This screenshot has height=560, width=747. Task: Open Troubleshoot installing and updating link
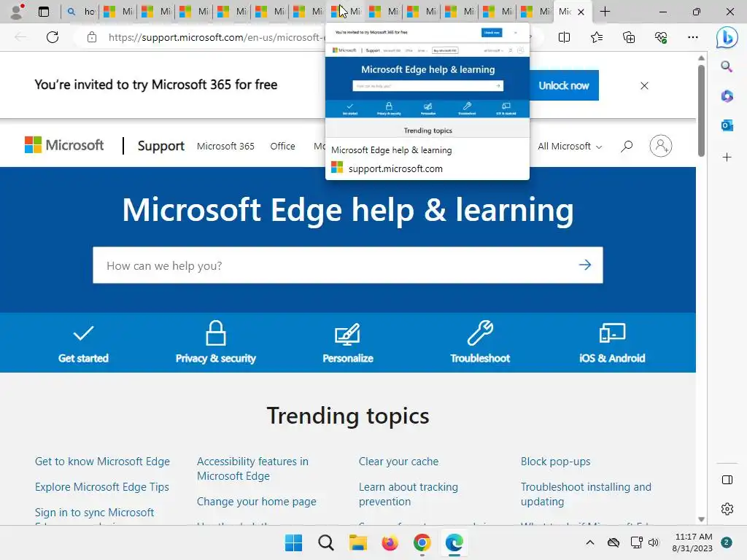[586, 494]
